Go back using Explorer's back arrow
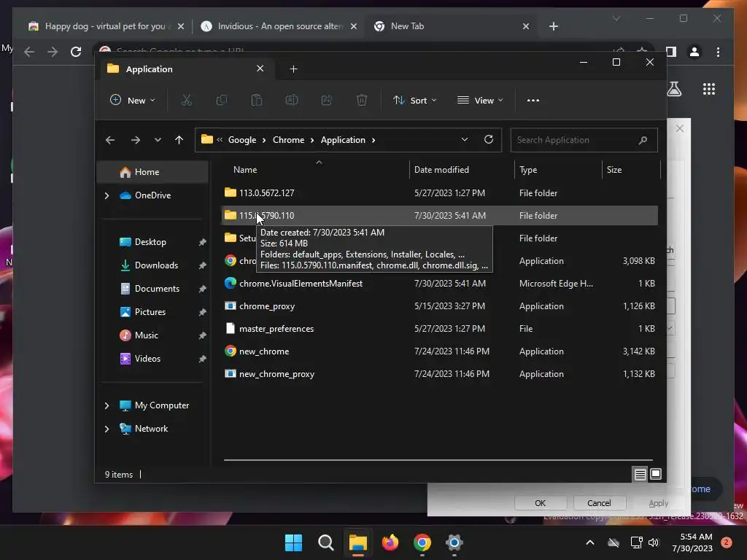The width and height of the screenshot is (747, 560). [110, 140]
